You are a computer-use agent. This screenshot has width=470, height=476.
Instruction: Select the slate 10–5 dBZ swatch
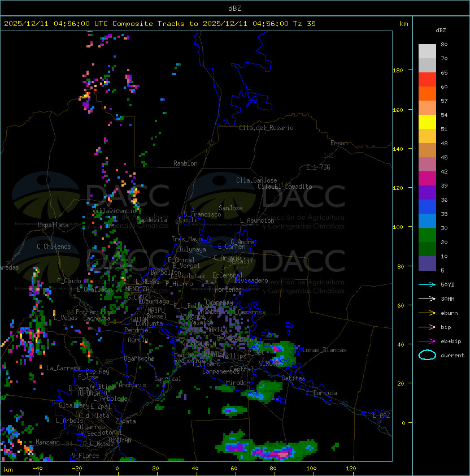point(427,263)
